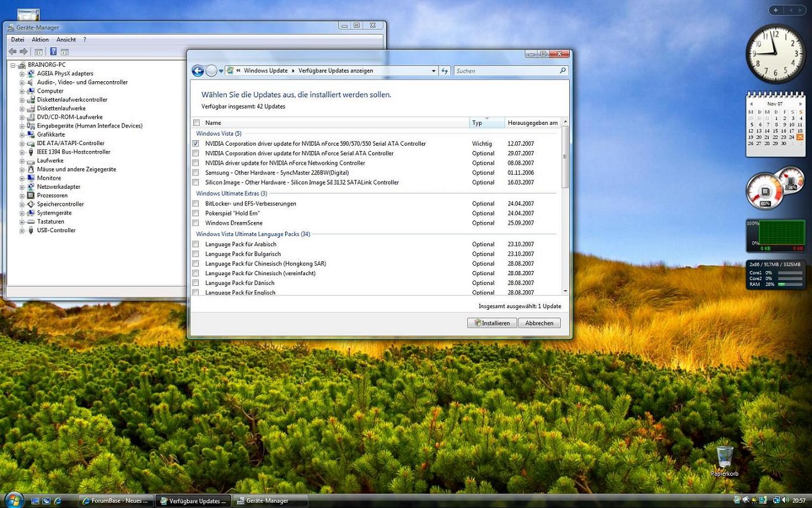Check the NVIDIA nForce Networking Controller update
The height and width of the screenshot is (508, 812).
pyautogui.click(x=196, y=163)
